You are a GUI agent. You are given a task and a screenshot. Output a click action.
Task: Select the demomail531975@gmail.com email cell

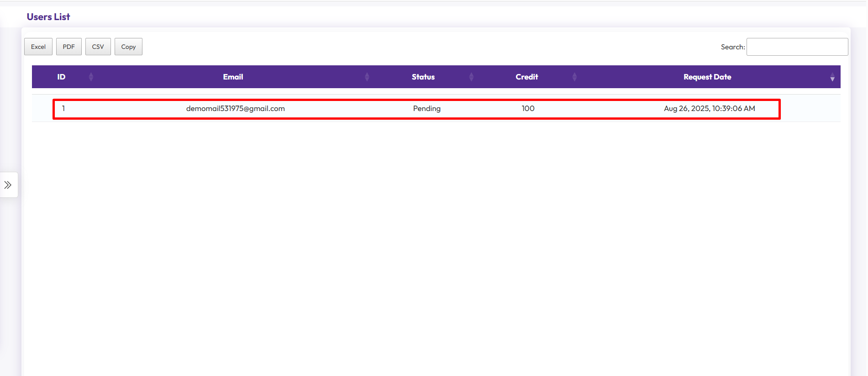[x=235, y=108]
